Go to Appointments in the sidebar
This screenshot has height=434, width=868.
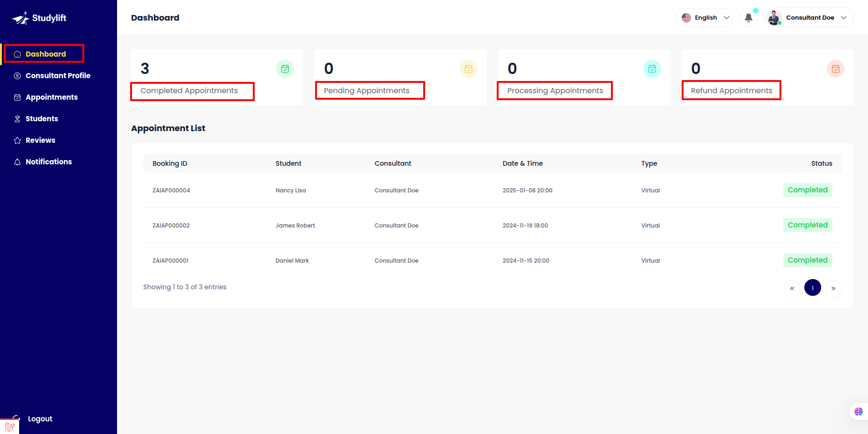pos(51,97)
